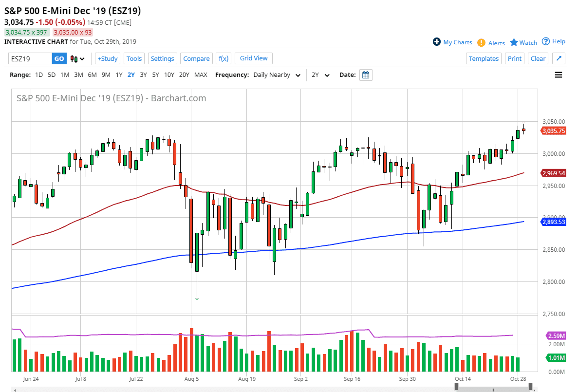Switch the Range to 1Y

click(x=120, y=75)
